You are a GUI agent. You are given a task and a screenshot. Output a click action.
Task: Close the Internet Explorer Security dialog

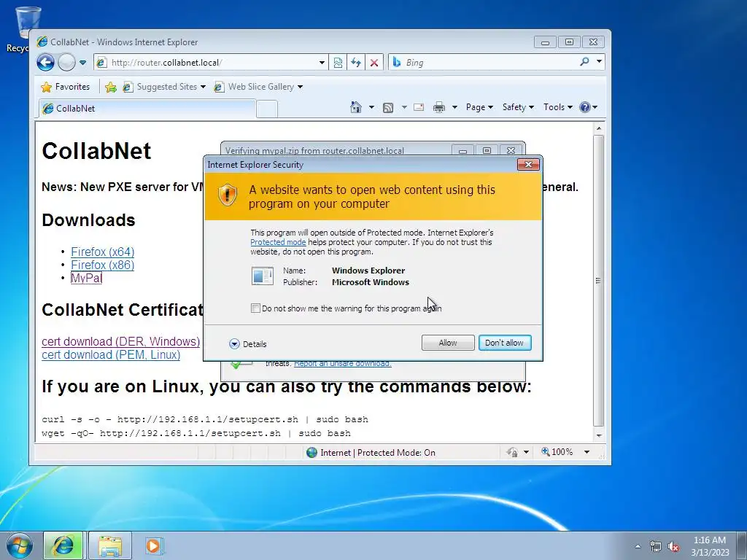528,164
